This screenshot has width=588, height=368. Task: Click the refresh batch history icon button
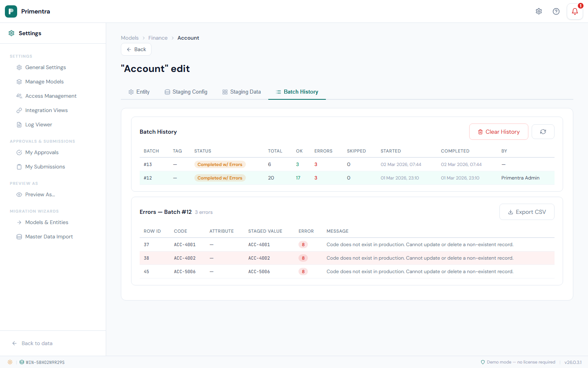[x=543, y=132]
